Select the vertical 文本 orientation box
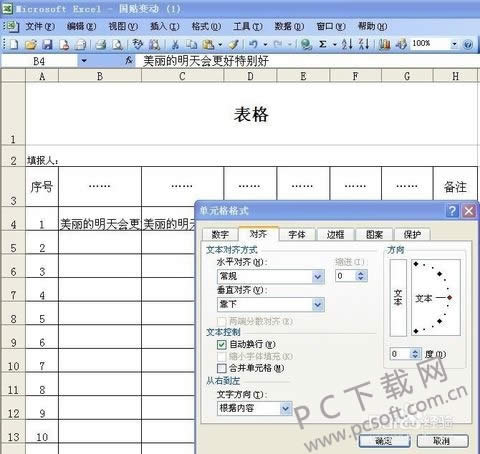 398,298
